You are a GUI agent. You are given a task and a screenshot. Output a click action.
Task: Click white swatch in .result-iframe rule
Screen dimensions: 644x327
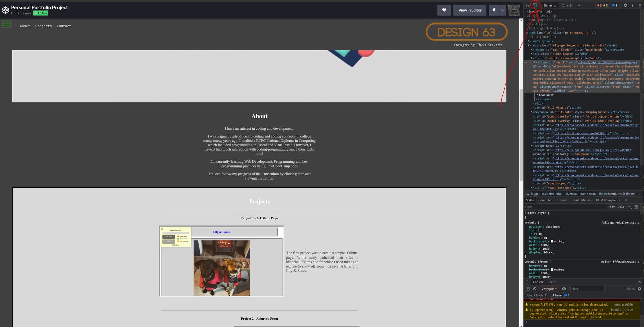click(x=552, y=269)
